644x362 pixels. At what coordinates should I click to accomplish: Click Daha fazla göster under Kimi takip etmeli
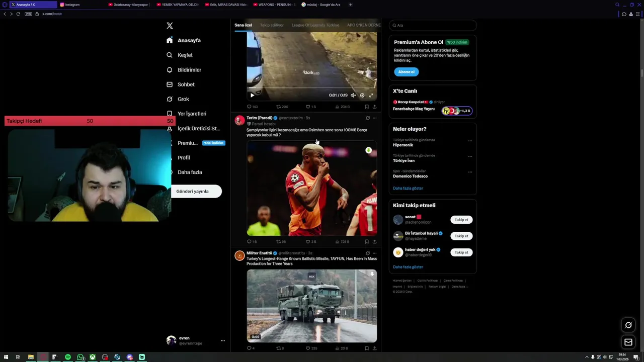point(408,267)
